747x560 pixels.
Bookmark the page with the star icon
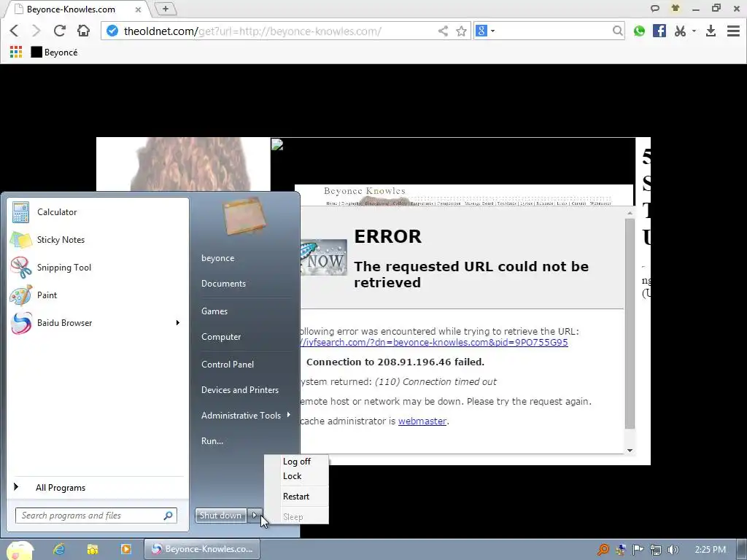(x=461, y=31)
